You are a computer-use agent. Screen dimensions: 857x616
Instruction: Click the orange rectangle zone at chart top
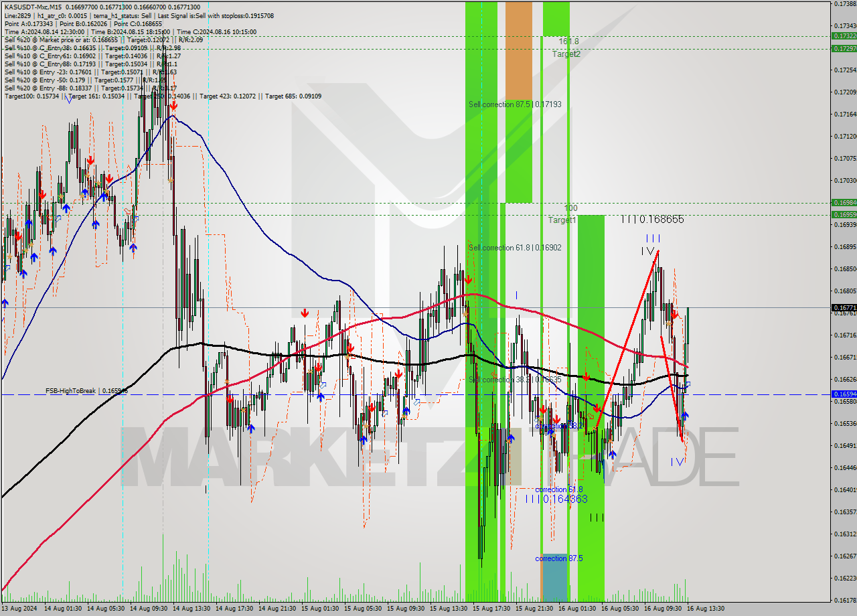pos(519,50)
